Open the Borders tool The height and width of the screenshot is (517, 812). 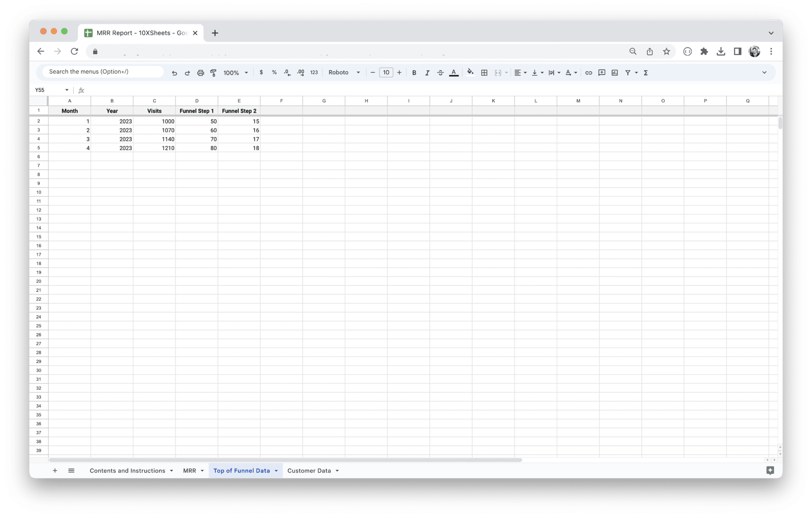pos(484,73)
